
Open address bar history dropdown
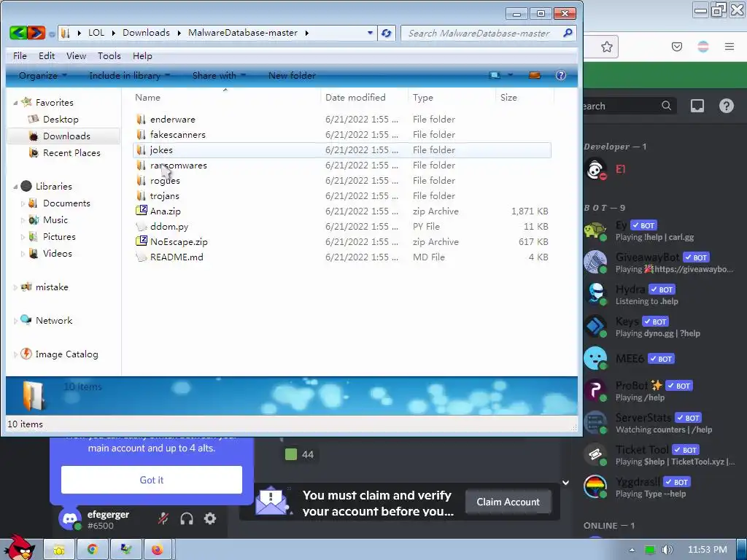coord(370,33)
